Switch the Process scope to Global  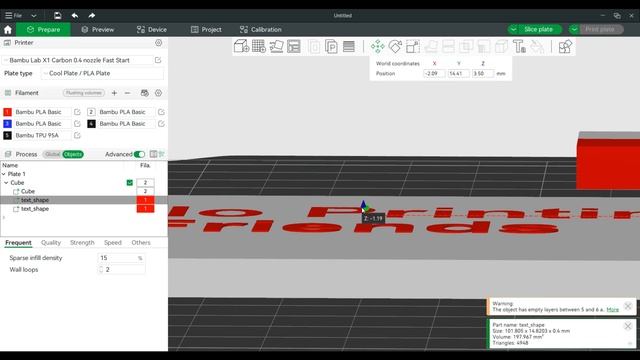click(52, 154)
